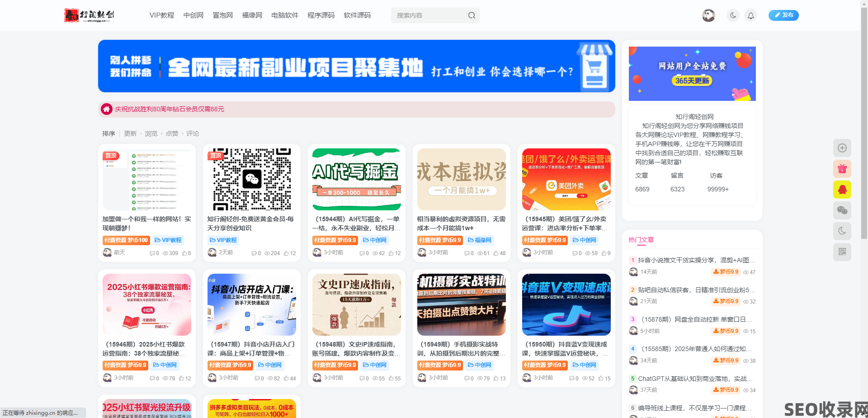Image resolution: width=868 pixels, height=418 pixels.
Task: Toggle dark mode moon icon in header
Action: (733, 15)
